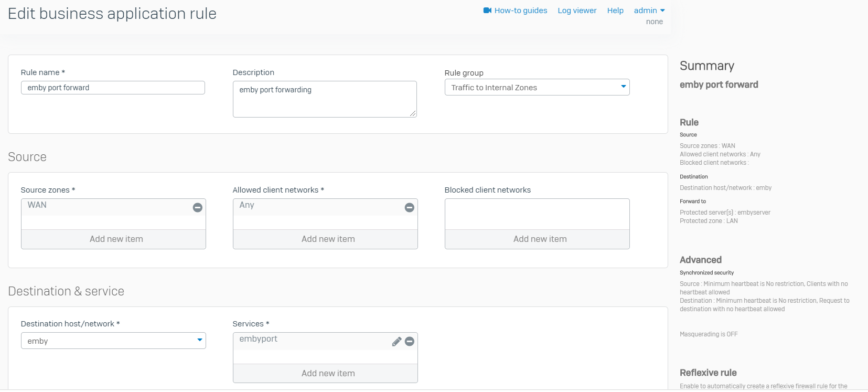Remove Any from Allowed client networks
Viewport: 868px width, 392px height.
(410, 208)
